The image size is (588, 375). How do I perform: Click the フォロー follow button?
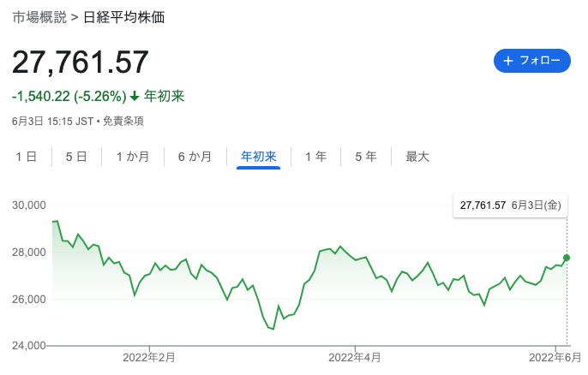tap(531, 61)
